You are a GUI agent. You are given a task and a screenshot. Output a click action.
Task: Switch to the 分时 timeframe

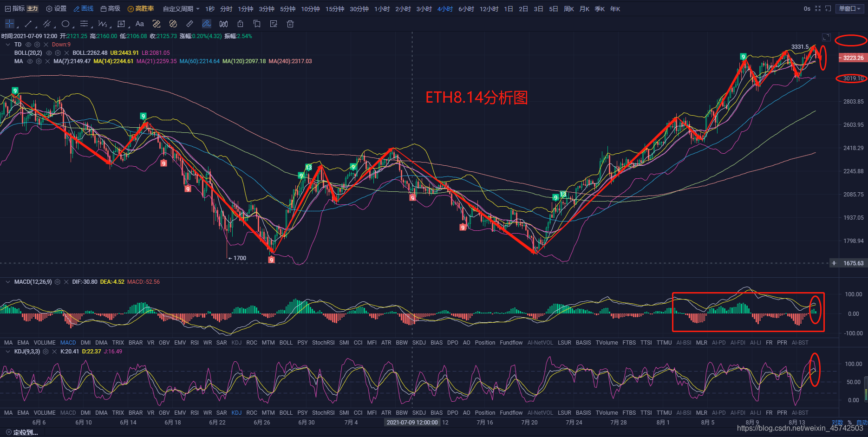pos(226,9)
